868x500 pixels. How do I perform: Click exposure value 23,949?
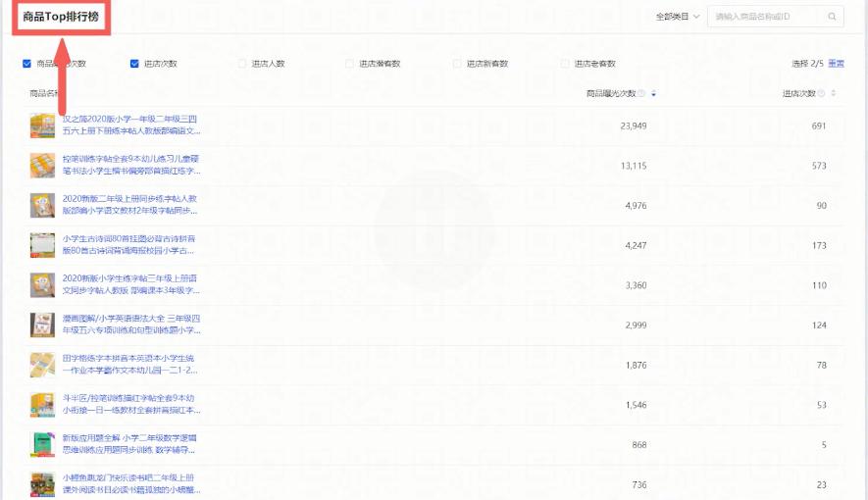click(x=634, y=126)
